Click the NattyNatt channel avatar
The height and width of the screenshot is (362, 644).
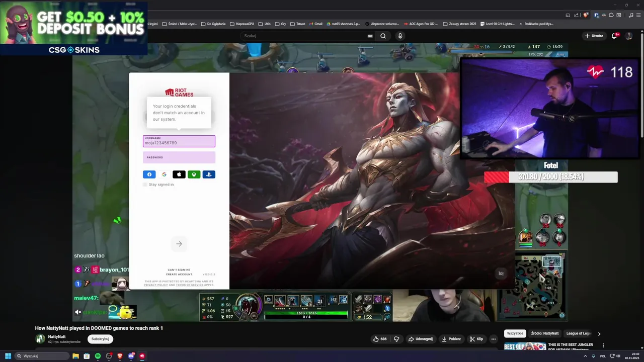point(40,339)
